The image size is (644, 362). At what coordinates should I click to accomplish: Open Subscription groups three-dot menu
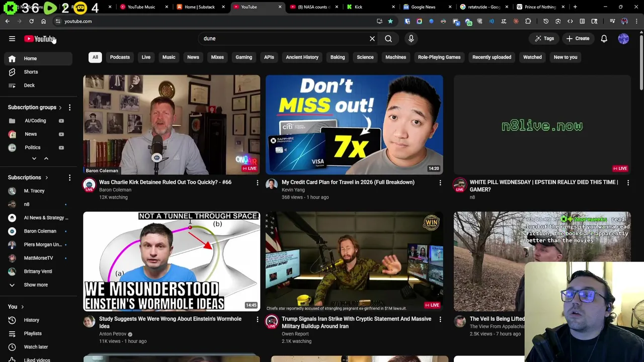(x=69, y=108)
